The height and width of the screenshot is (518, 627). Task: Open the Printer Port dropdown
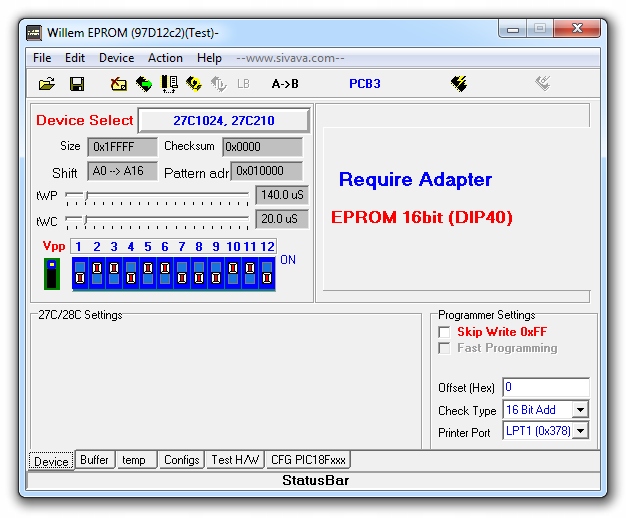(x=580, y=431)
